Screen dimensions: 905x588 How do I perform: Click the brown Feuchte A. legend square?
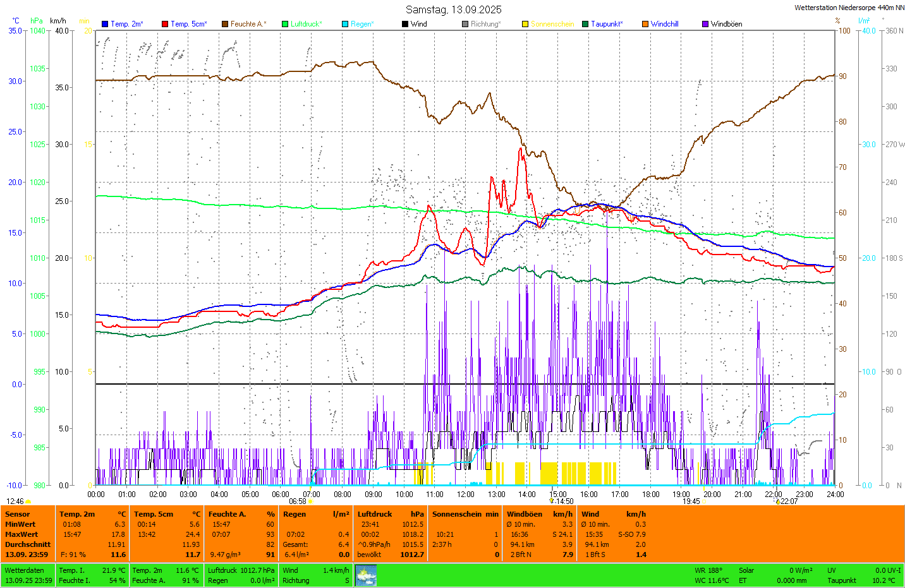point(225,24)
